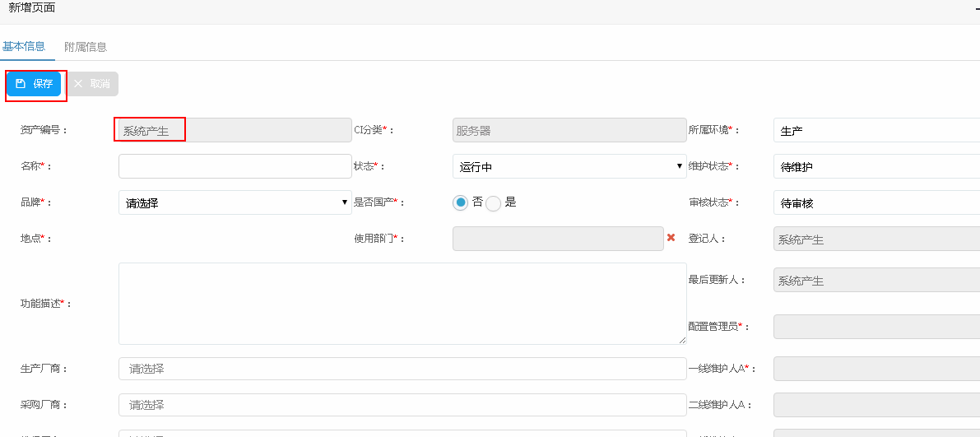
Task: Open the 生产厂商 selection box
Action: coord(402,369)
